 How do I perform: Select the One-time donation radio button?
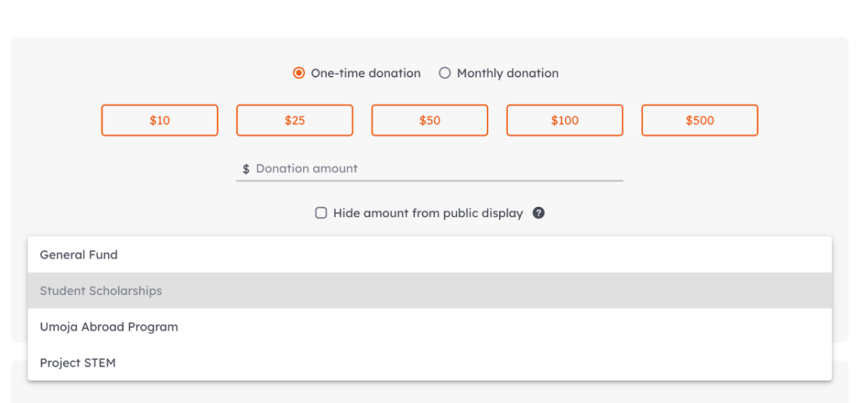click(299, 73)
